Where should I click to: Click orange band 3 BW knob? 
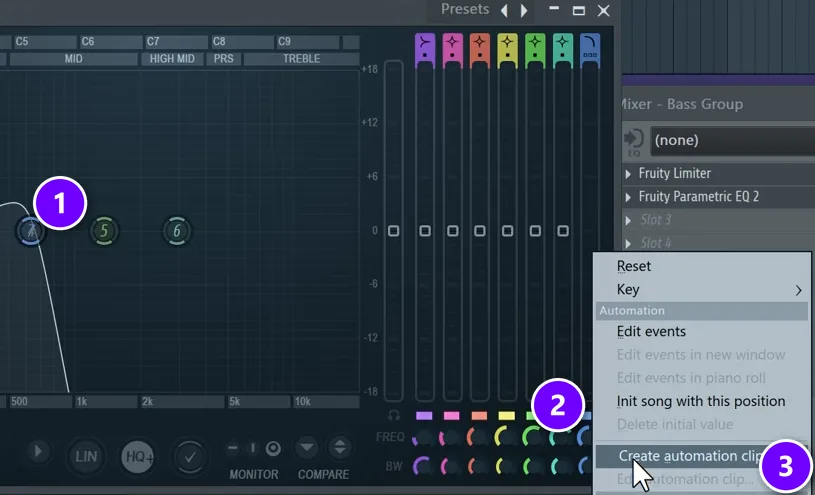[x=478, y=466]
